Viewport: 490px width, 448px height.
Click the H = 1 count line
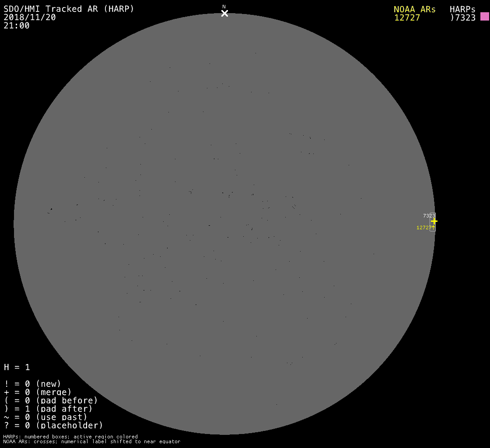click(17, 367)
